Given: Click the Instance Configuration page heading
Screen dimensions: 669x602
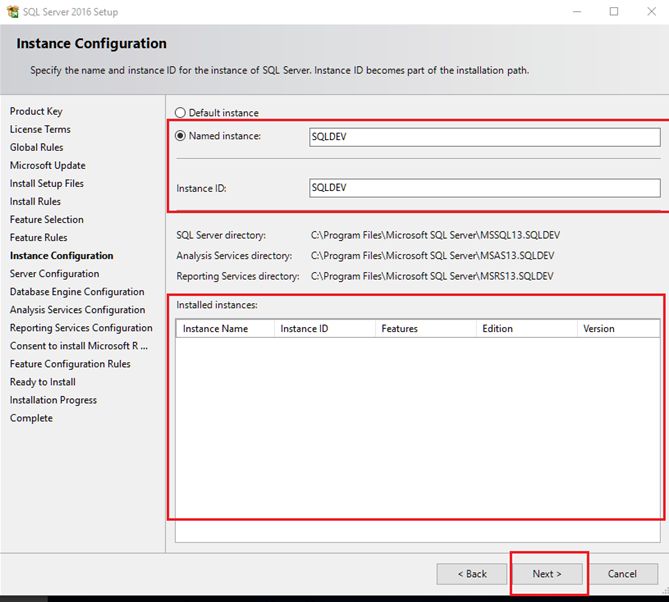Looking at the screenshot, I should point(92,44).
